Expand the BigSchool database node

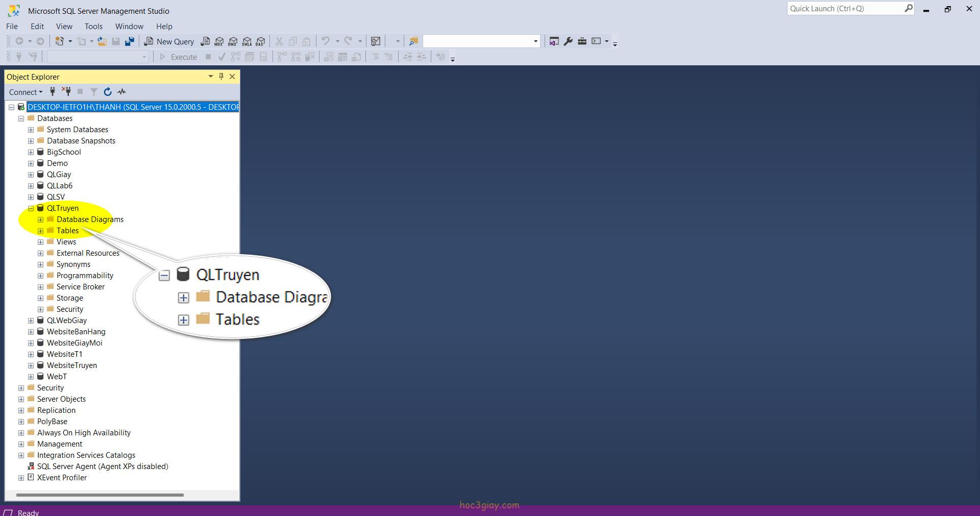(x=31, y=152)
